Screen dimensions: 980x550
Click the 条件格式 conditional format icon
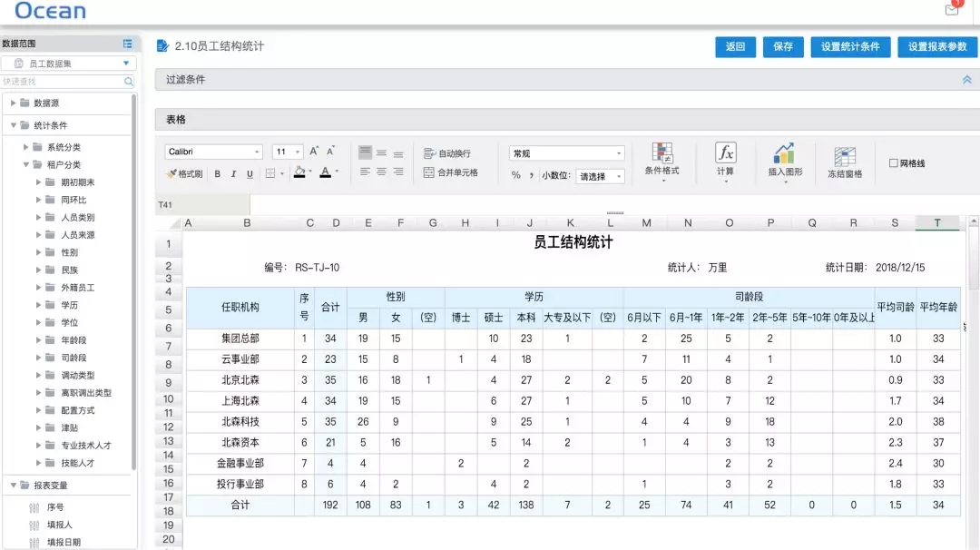(661, 153)
